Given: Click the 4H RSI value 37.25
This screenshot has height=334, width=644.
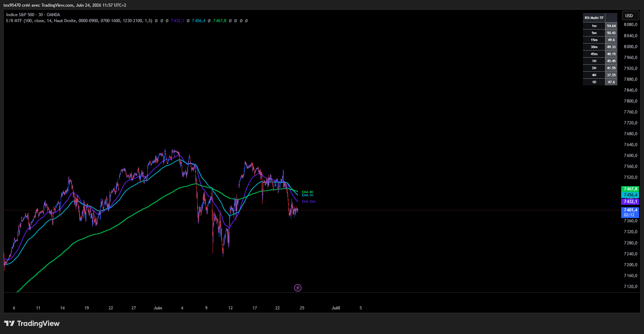Looking at the screenshot, I should (x=611, y=75).
